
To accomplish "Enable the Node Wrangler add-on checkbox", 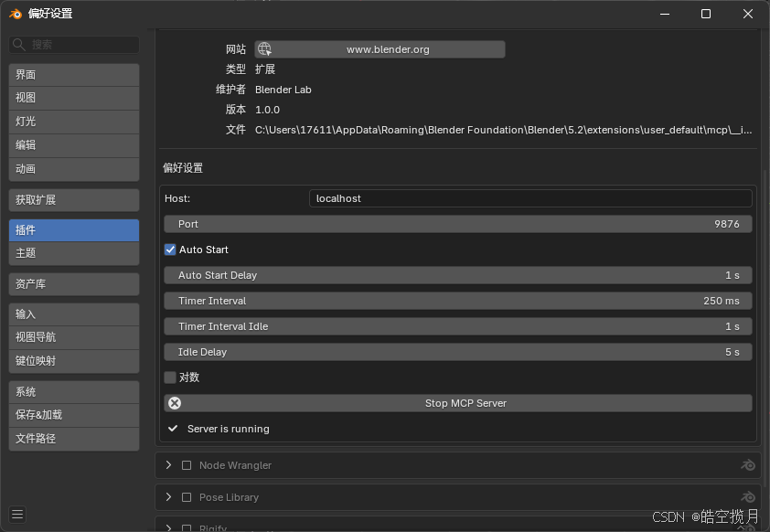I will coord(187,464).
